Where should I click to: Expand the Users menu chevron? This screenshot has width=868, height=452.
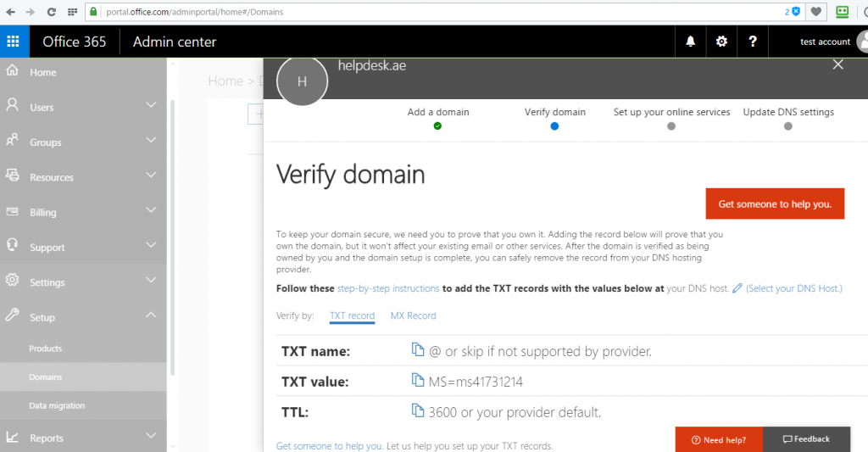(151, 104)
